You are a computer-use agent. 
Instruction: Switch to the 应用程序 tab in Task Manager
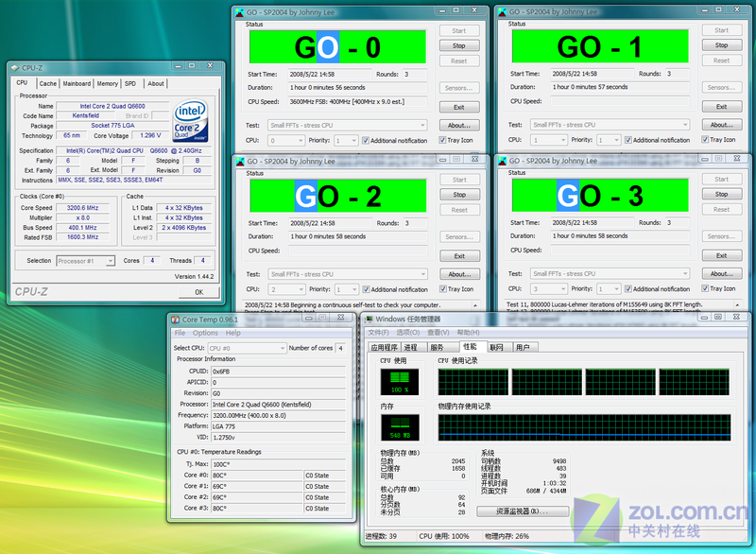(x=385, y=347)
